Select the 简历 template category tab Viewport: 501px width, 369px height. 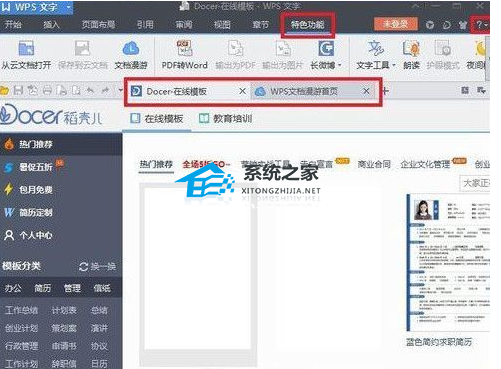[43, 288]
